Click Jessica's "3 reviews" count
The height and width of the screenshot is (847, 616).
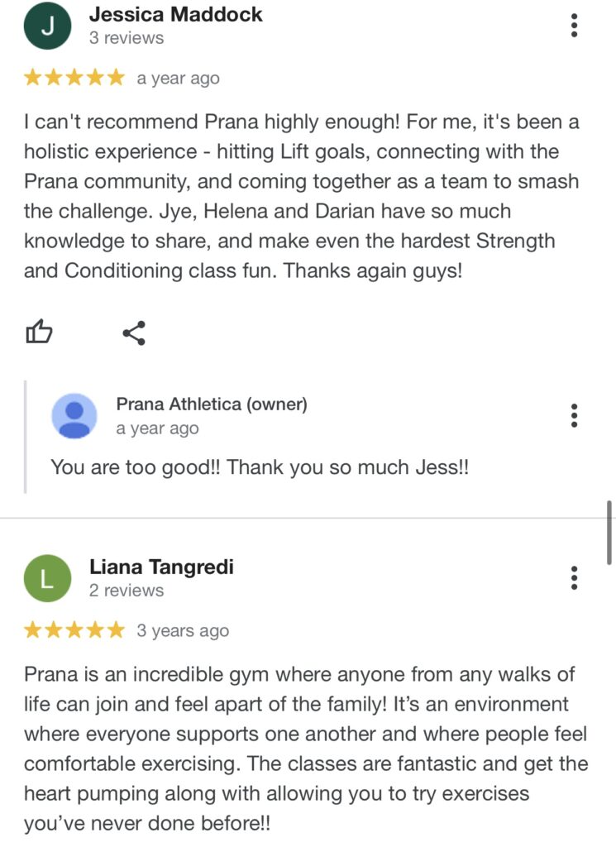127,38
